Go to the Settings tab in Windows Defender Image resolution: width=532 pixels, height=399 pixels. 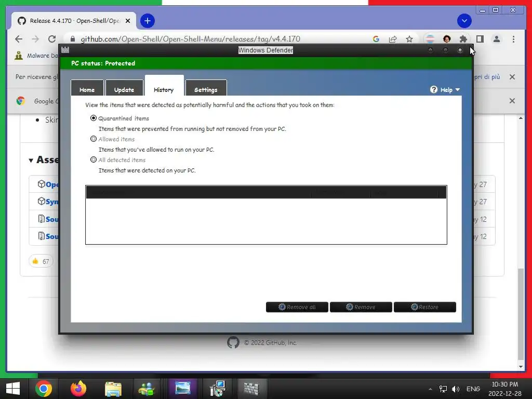pos(206,89)
